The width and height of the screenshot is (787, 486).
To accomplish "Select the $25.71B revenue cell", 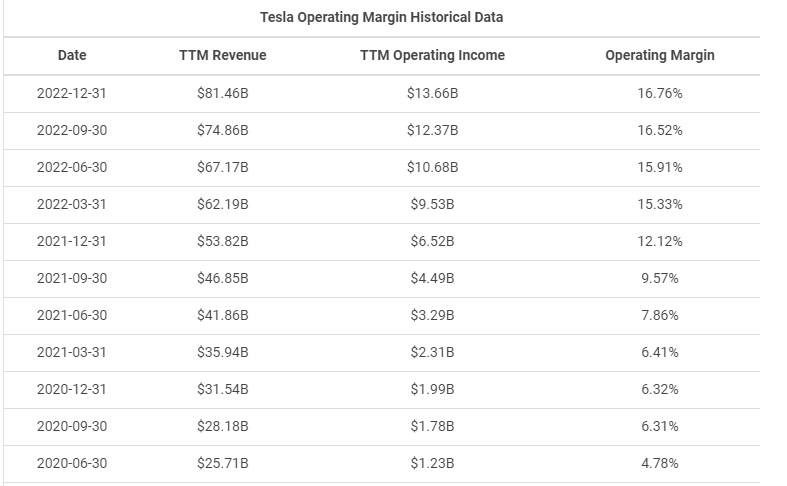I will pos(223,464).
